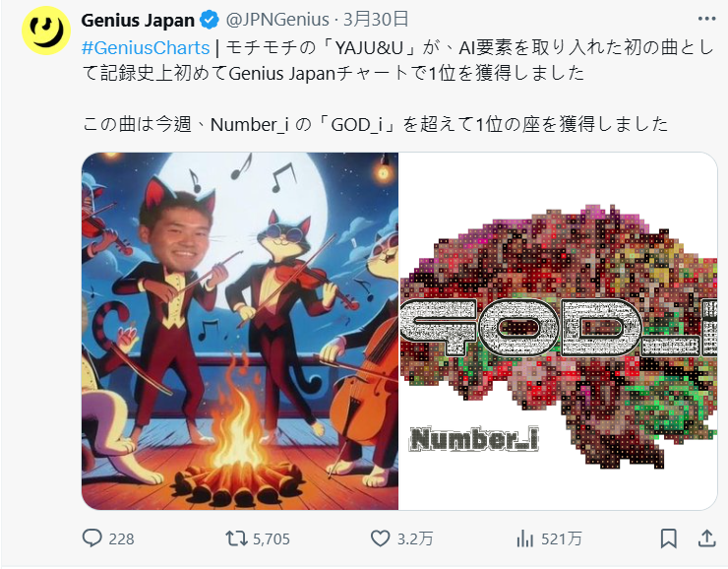The image size is (728, 569).
Task: Click the repost arrows icon
Action: point(236,538)
